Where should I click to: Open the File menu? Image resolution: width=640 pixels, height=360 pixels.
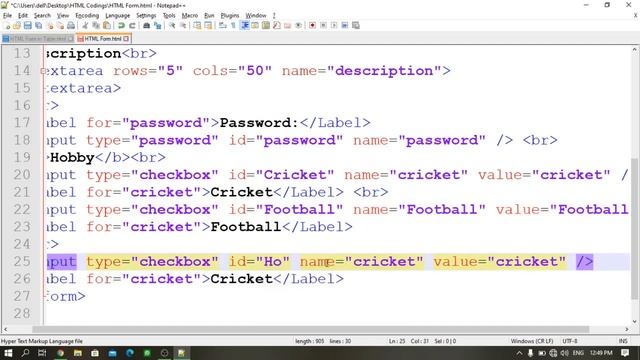(x=7, y=16)
